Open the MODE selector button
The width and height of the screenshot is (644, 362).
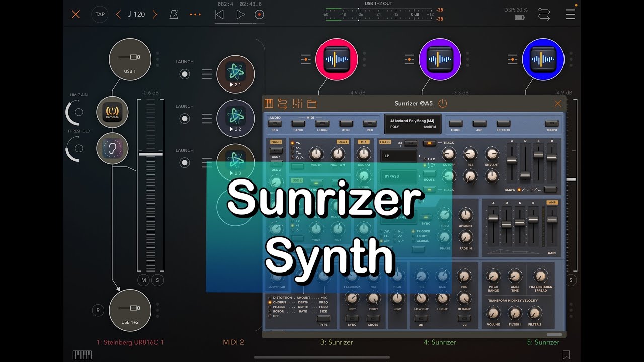tap(456, 124)
